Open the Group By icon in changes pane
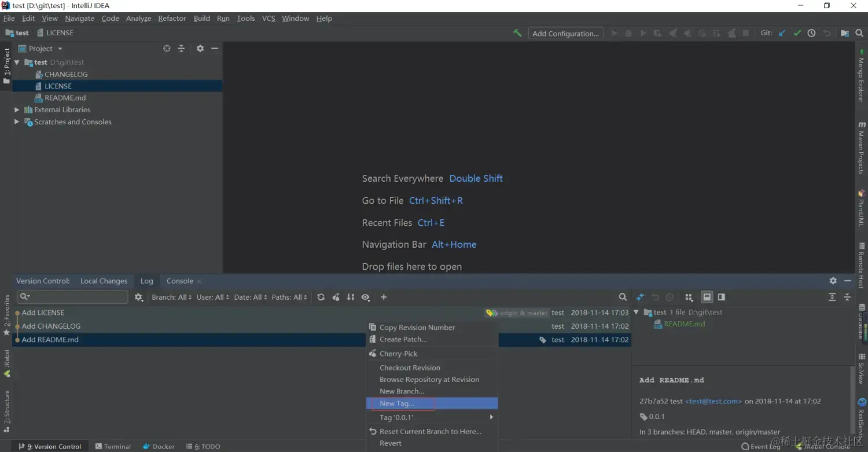Viewport: 868px width, 452px height. [x=689, y=297]
